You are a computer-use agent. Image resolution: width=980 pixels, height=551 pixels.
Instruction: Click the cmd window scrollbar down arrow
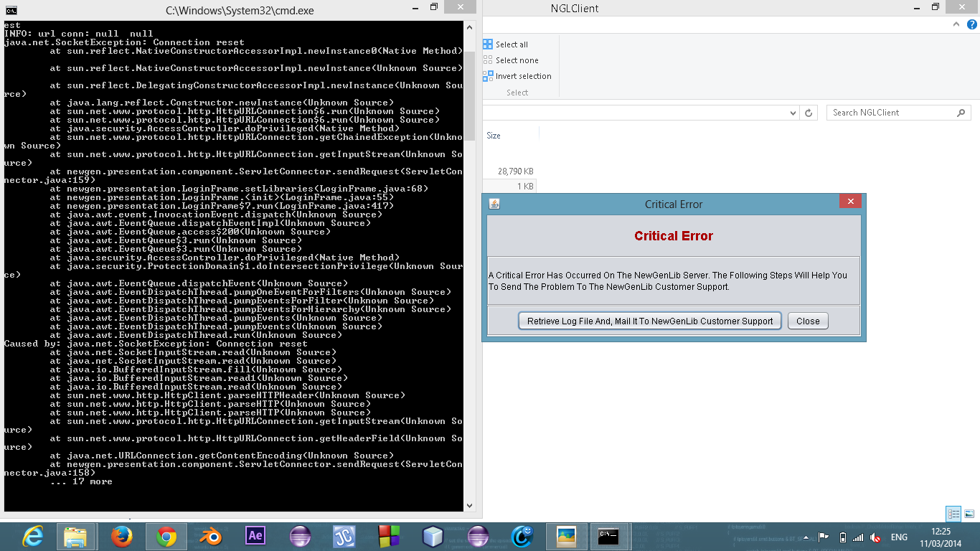point(470,505)
